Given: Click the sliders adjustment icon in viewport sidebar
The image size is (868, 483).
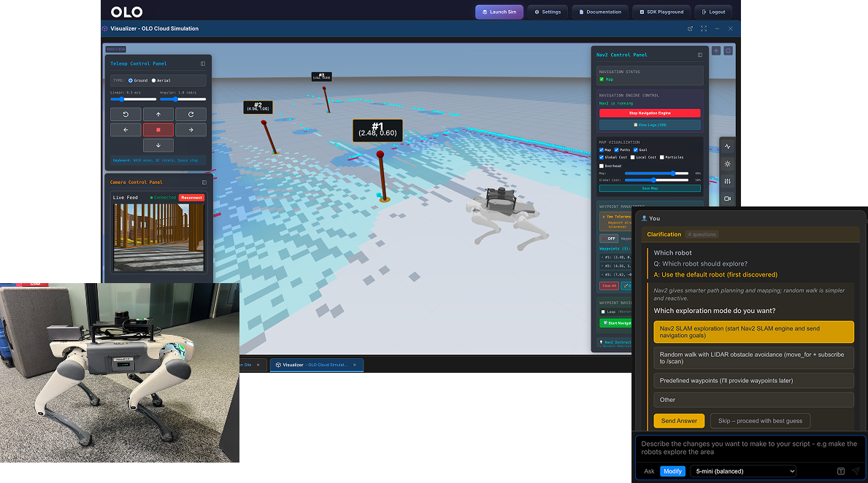Looking at the screenshot, I should pos(728,181).
